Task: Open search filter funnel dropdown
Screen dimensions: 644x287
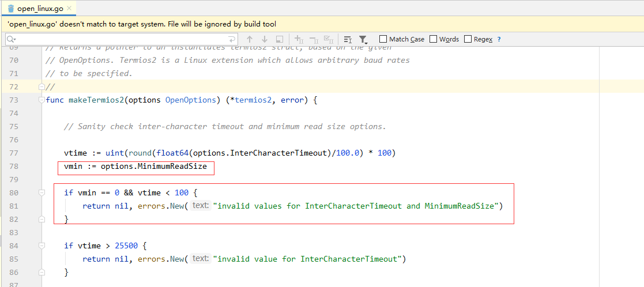Action: (363, 39)
